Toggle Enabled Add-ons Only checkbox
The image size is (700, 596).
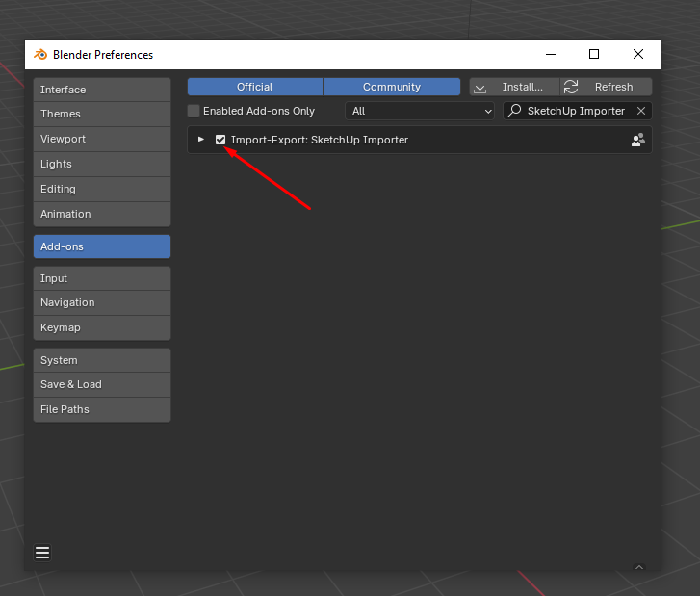click(x=194, y=112)
